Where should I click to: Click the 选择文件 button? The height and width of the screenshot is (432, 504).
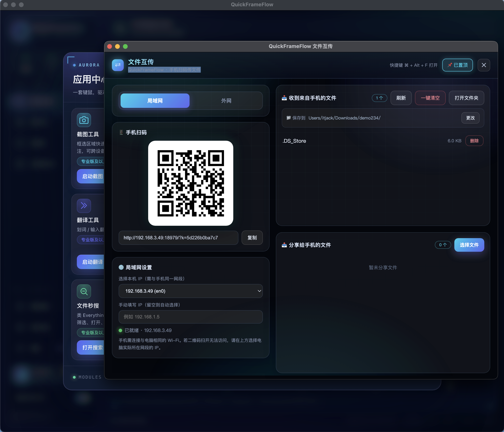[x=469, y=245]
